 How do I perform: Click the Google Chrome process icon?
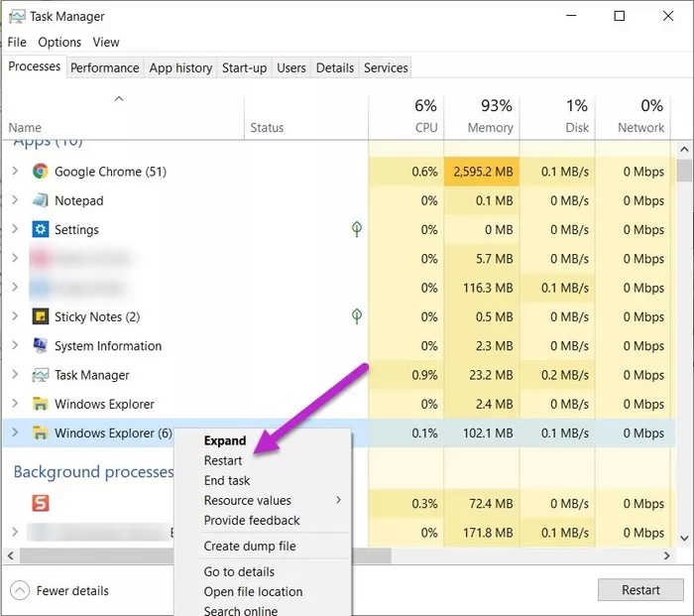(x=41, y=172)
